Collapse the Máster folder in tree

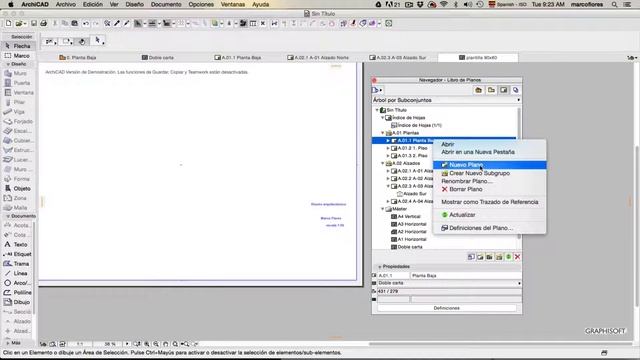coord(383,209)
